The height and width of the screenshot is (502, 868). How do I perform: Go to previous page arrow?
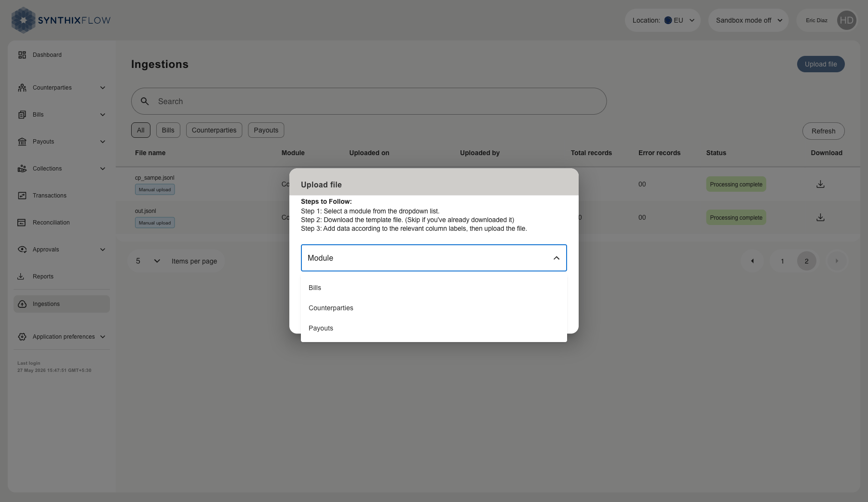coord(752,261)
